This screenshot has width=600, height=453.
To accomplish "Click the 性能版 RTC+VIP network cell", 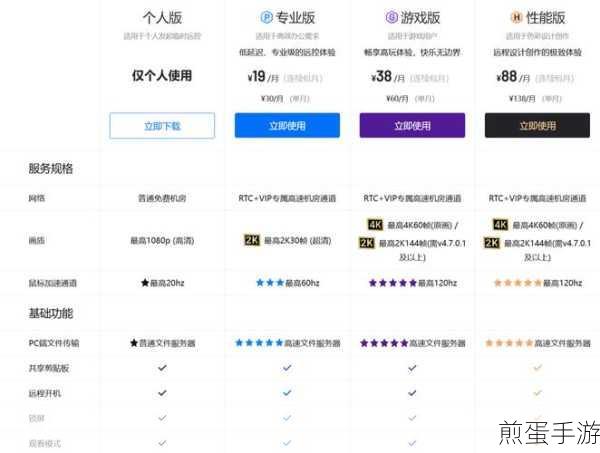I will pos(537,198).
